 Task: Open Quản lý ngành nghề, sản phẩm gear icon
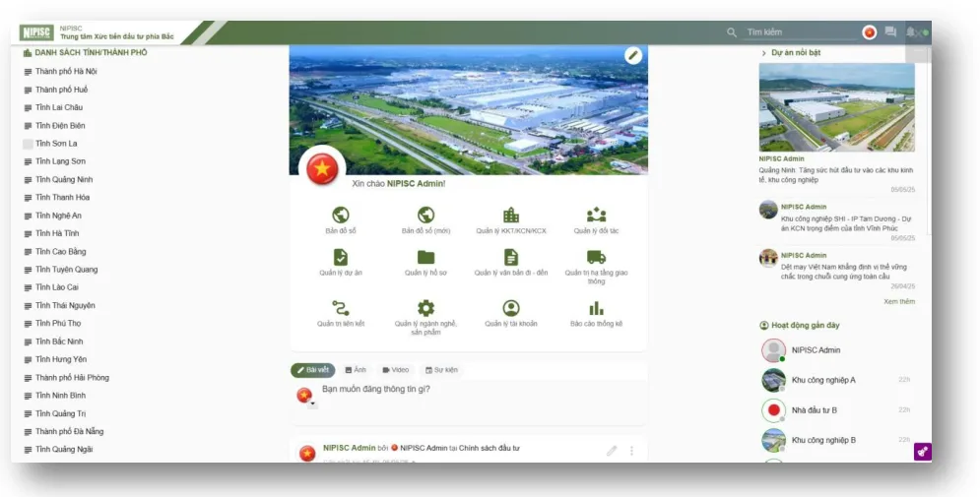coord(425,308)
